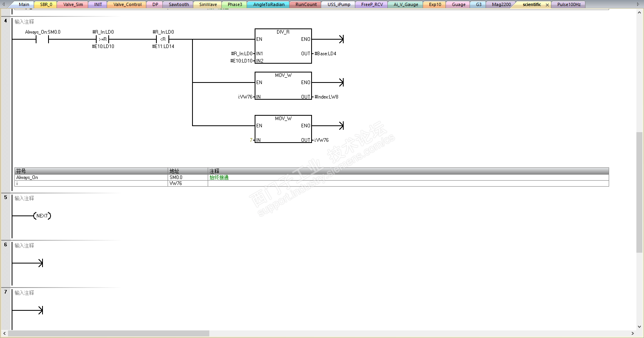644x338 pixels.
Task: Select the DIV_R instruction box
Action: coord(283,46)
